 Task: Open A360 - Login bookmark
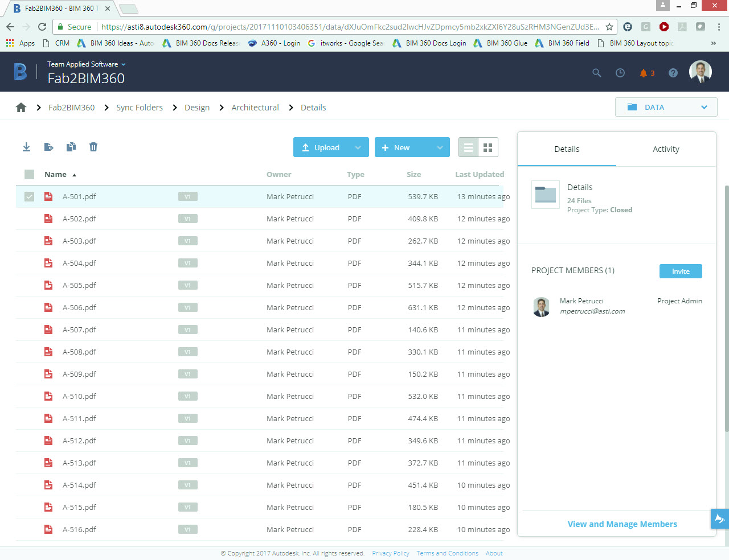click(274, 43)
